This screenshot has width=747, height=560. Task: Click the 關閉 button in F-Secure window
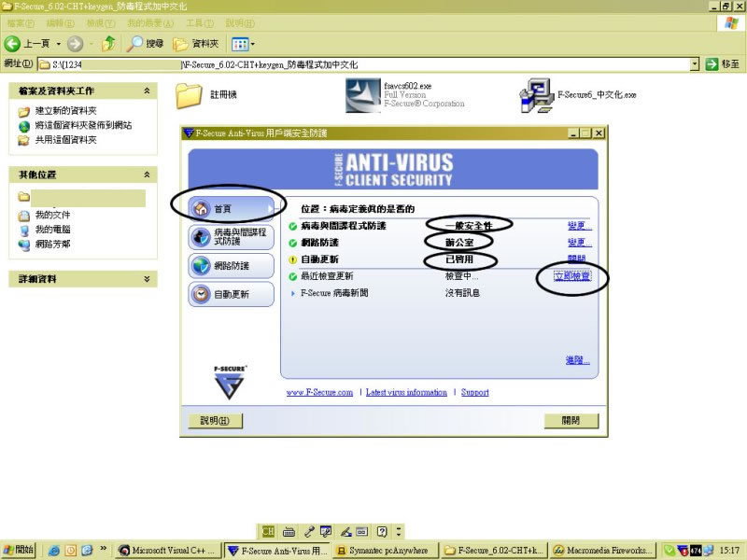[571, 421]
